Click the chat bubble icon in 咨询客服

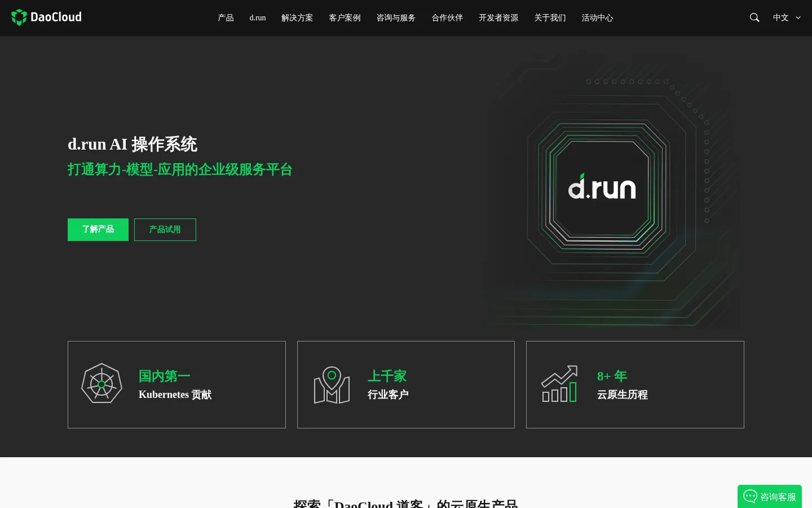[750, 496]
